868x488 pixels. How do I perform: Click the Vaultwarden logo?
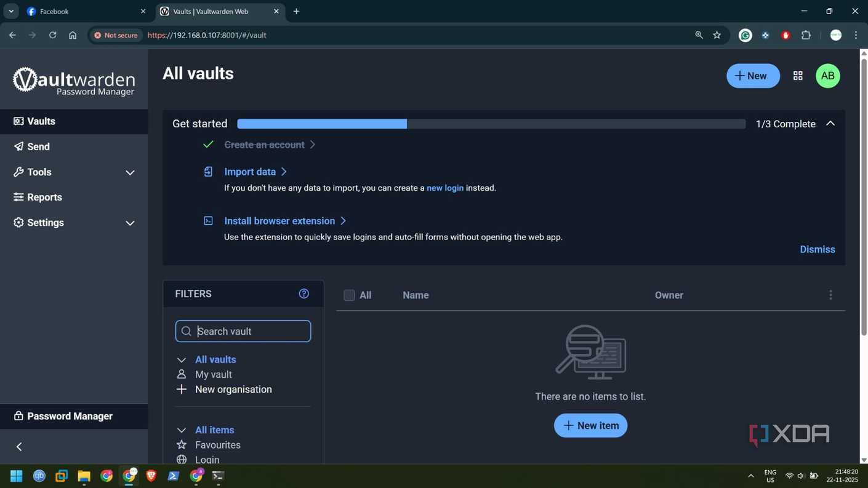(74, 81)
